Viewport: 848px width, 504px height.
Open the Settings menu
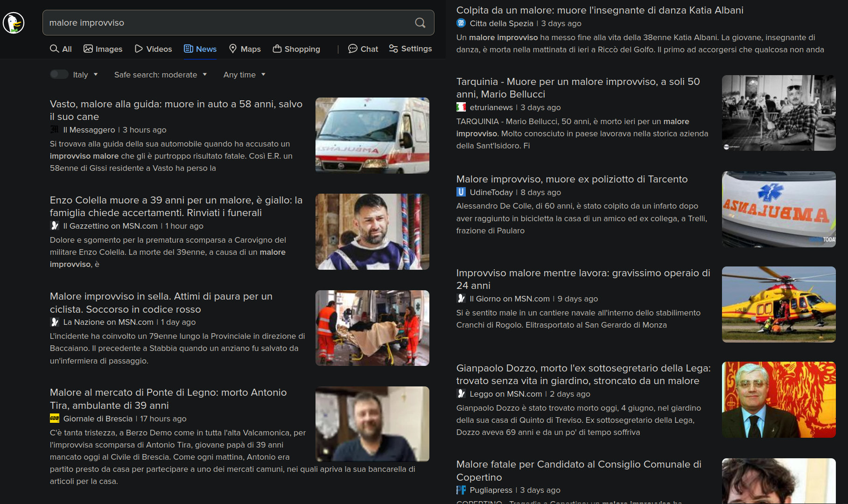tap(410, 49)
